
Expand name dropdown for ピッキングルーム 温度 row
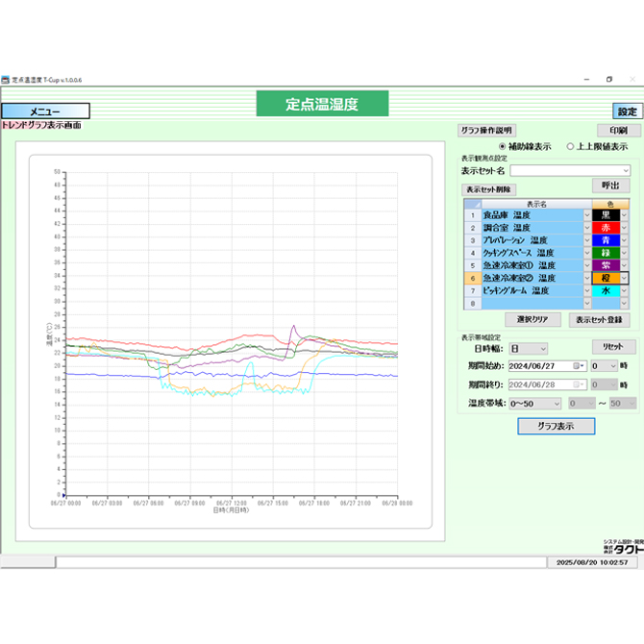587,291
